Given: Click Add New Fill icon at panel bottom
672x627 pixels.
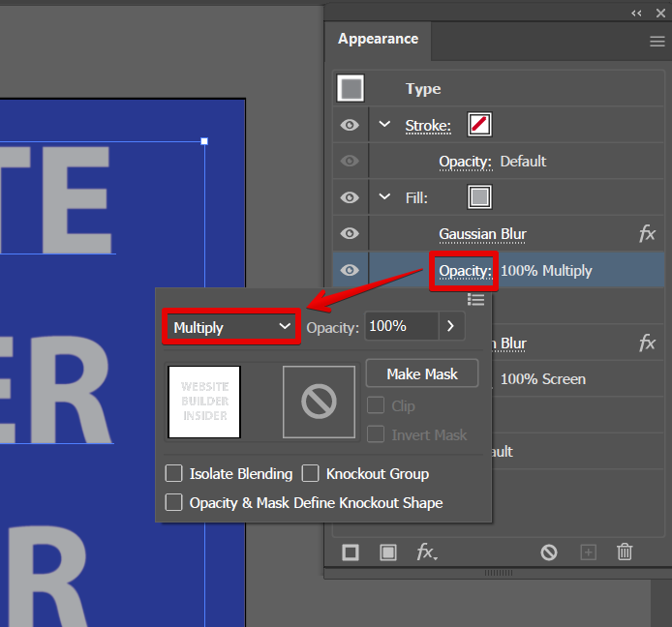Looking at the screenshot, I should 388,552.
